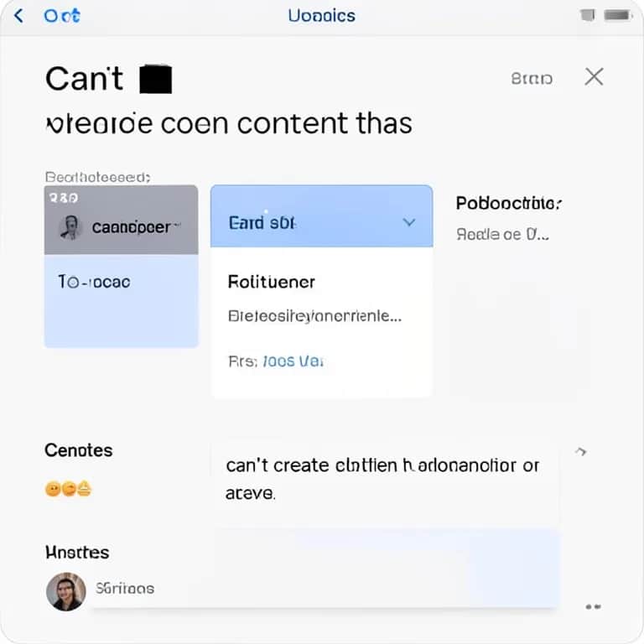Click the X close icon
Viewport: 644px width, 644px height.
pos(594,77)
